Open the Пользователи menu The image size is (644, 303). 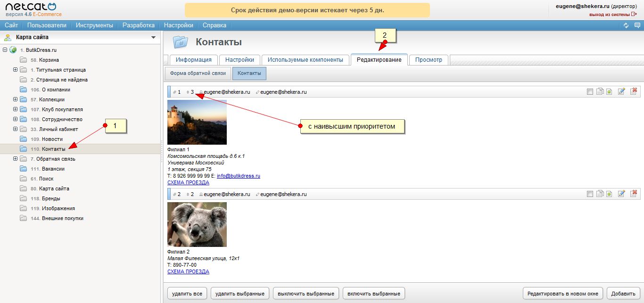click(x=47, y=25)
